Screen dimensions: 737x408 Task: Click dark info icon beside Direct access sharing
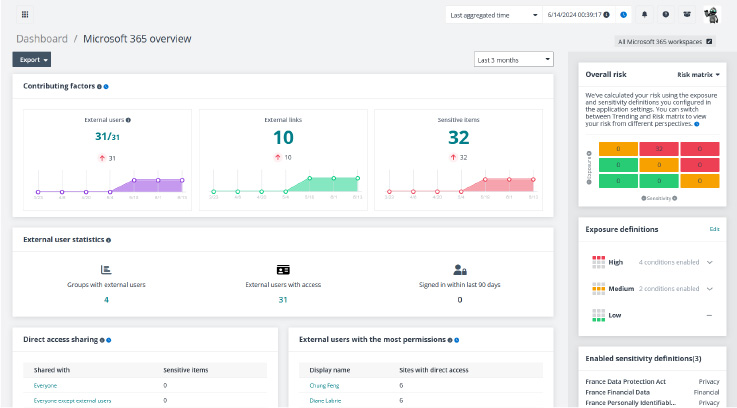[102, 340]
